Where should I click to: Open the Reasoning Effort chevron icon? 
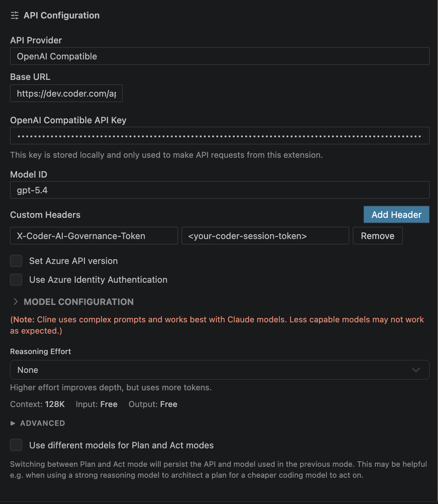(415, 370)
